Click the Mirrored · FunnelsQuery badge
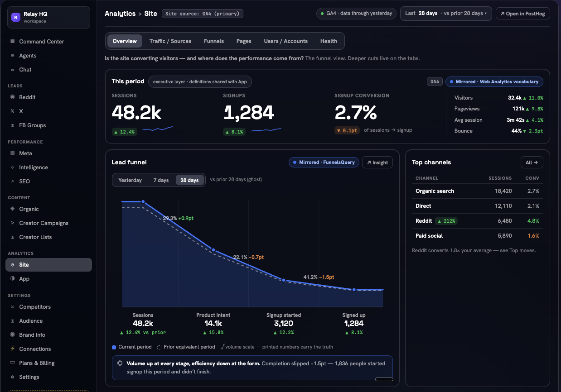Viewport: 561px width, 392px height. [324, 163]
